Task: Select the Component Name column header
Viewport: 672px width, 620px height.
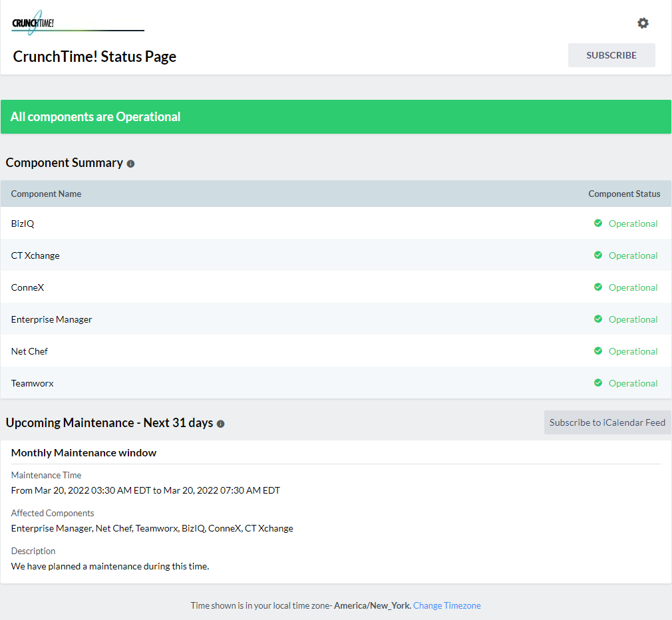Action: pyautogui.click(x=46, y=194)
